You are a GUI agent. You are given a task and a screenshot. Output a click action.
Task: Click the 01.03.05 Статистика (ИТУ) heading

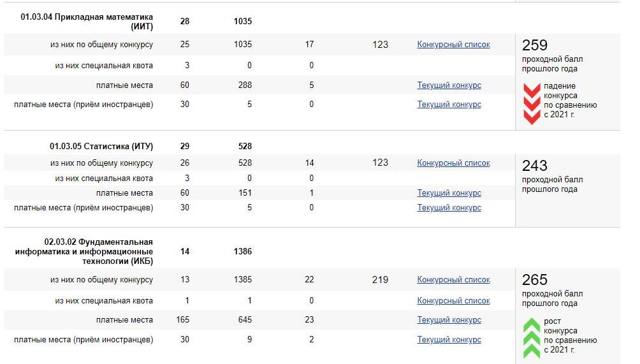pos(101,146)
